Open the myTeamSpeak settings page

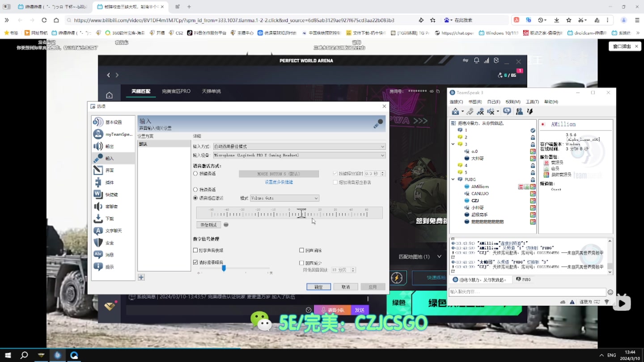[x=113, y=134]
